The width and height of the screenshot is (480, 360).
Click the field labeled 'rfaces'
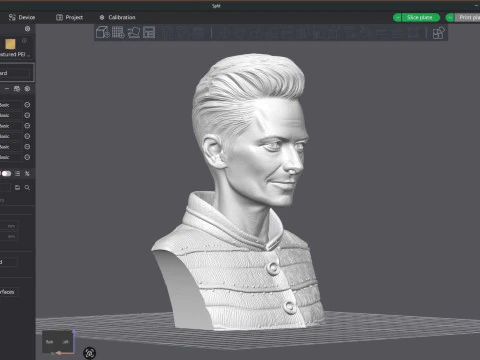coord(9,292)
